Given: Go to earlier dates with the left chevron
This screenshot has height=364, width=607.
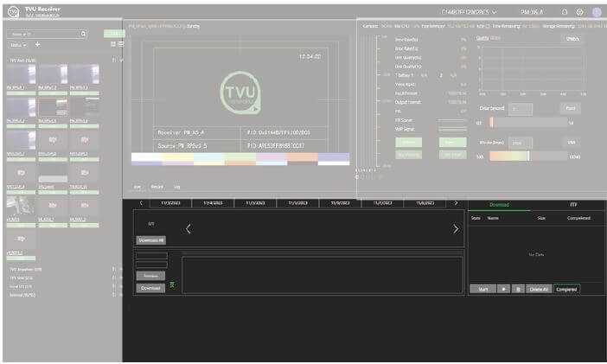Looking at the screenshot, I should tap(141, 203).
